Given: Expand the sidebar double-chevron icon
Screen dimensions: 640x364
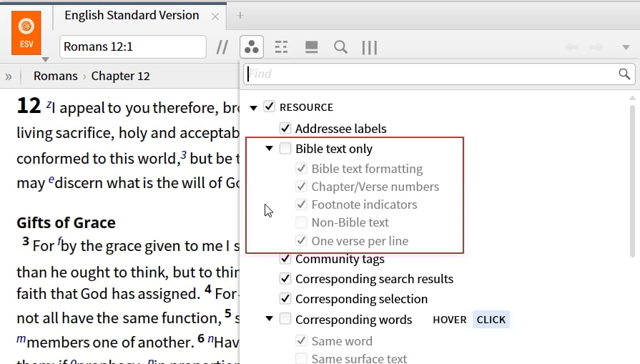Looking at the screenshot, I should [x=8, y=77].
